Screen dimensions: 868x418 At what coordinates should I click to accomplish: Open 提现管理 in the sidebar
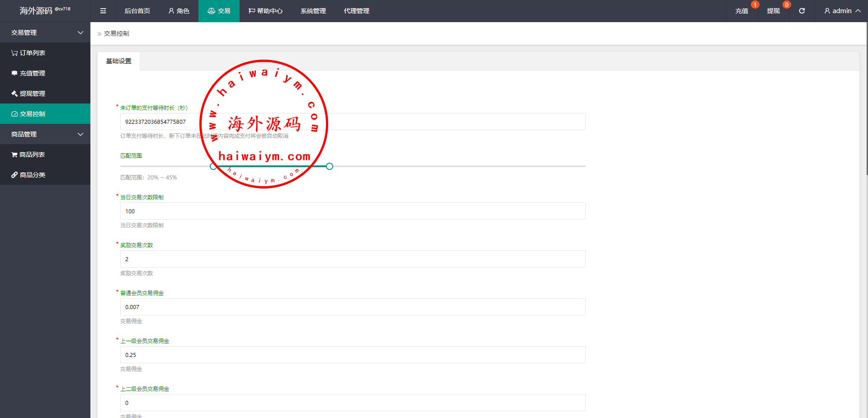[32, 94]
